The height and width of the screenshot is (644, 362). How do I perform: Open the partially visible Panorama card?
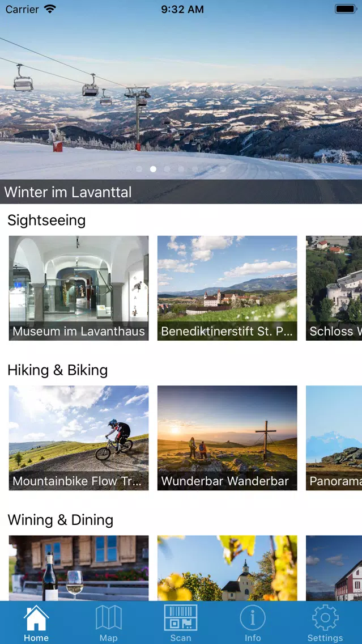click(x=334, y=438)
